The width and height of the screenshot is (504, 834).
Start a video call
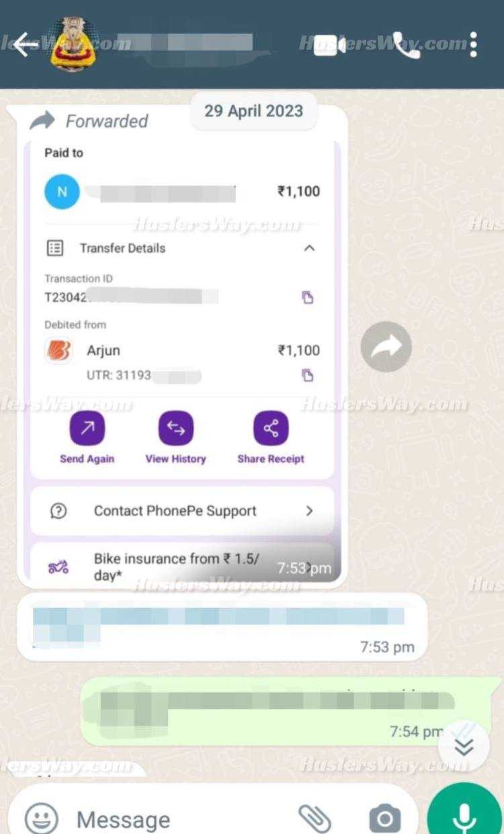331,45
